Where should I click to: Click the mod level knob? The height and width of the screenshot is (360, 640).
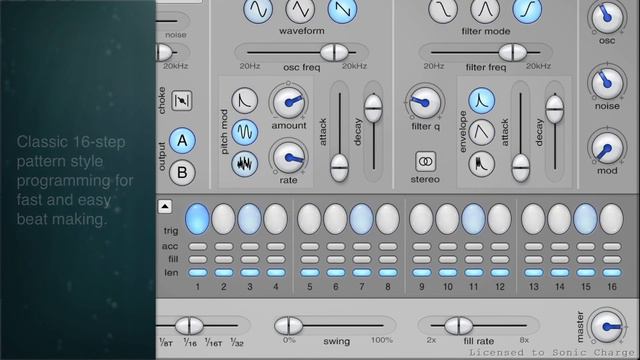coord(607,148)
